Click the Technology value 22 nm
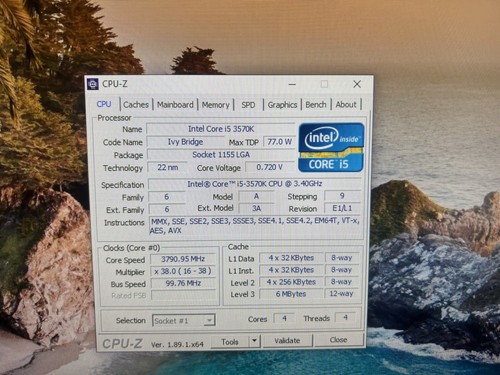The height and width of the screenshot is (375, 500). pyautogui.click(x=167, y=167)
